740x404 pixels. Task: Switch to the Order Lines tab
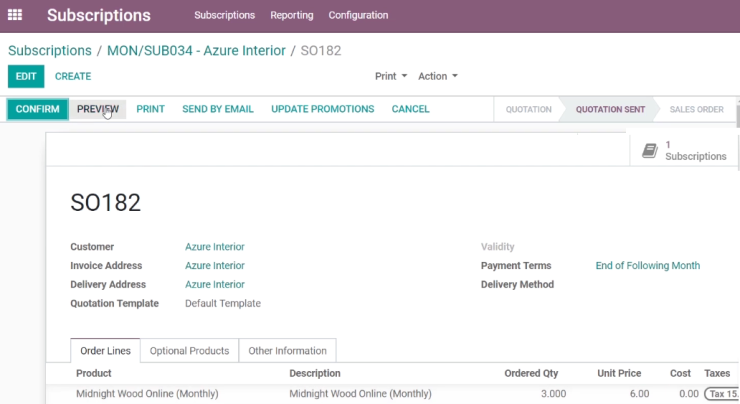105,351
